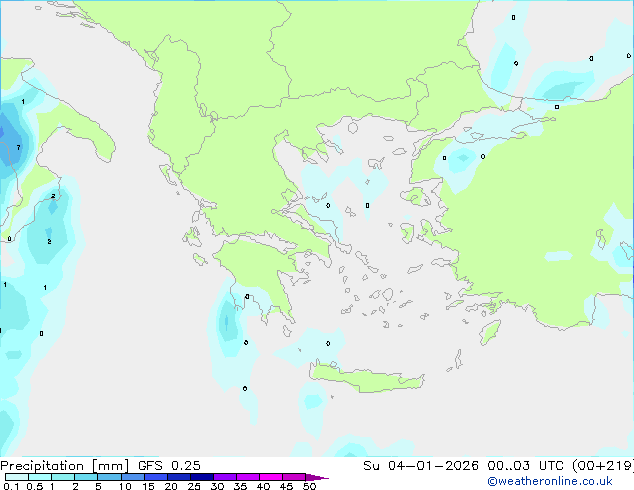The width and height of the screenshot is (634, 490).
Task: Click the '0.1' legend scale label
Action: tap(11, 486)
